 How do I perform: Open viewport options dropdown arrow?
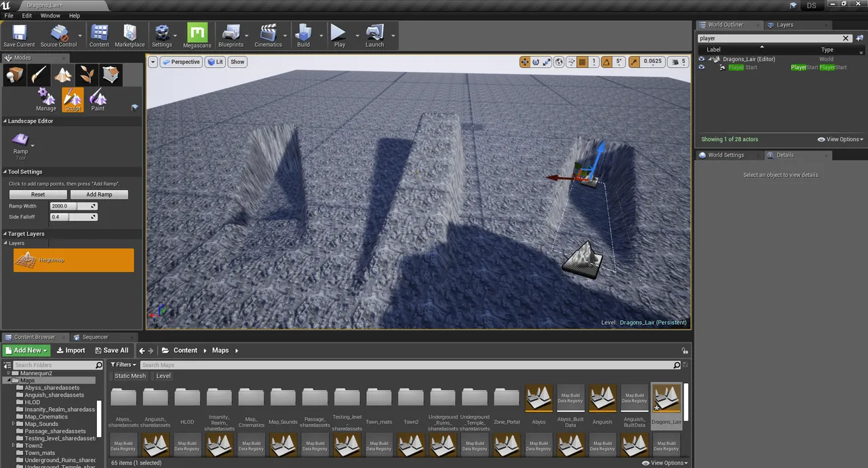pos(153,62)
